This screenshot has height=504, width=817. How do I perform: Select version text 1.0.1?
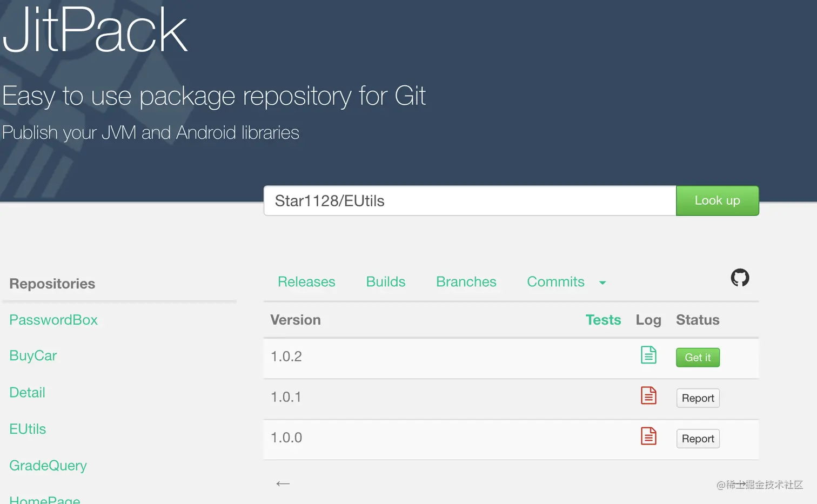click(x=286, y=397)
